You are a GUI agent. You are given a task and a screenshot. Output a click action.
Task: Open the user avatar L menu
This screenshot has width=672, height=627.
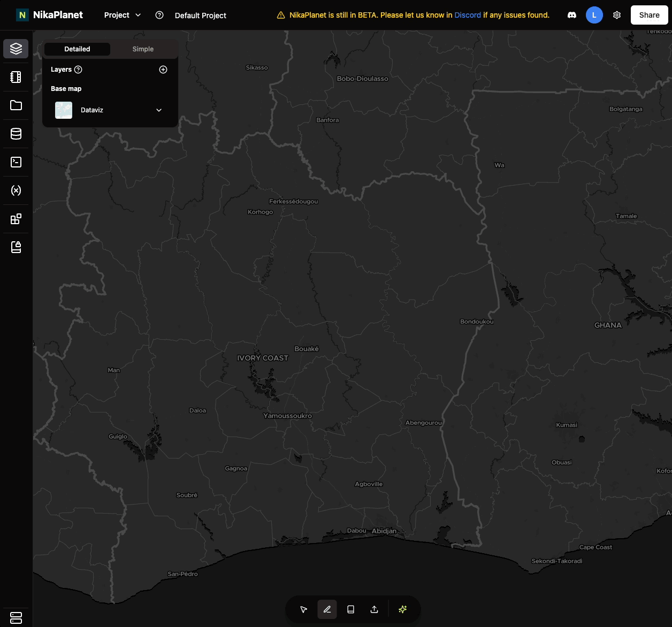pos(594,15)
